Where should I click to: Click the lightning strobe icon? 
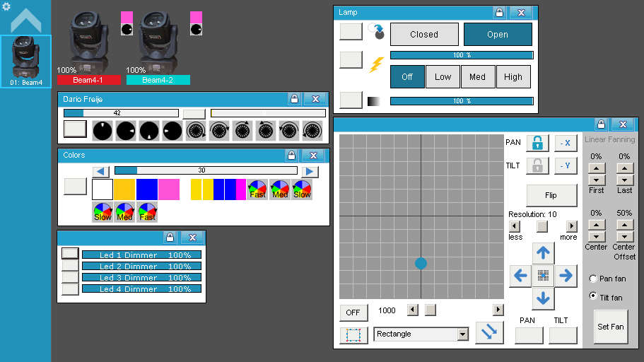coord(376,64)
